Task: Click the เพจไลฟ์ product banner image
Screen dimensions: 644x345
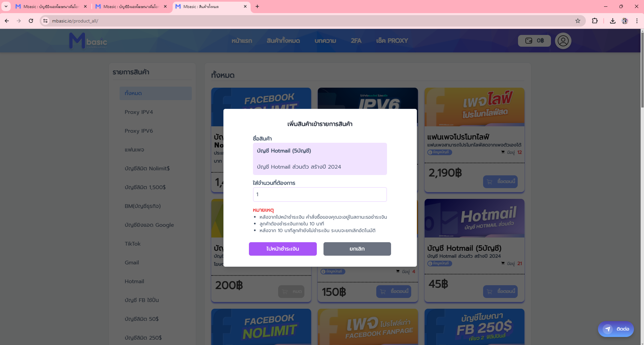Action: [474, 107]
